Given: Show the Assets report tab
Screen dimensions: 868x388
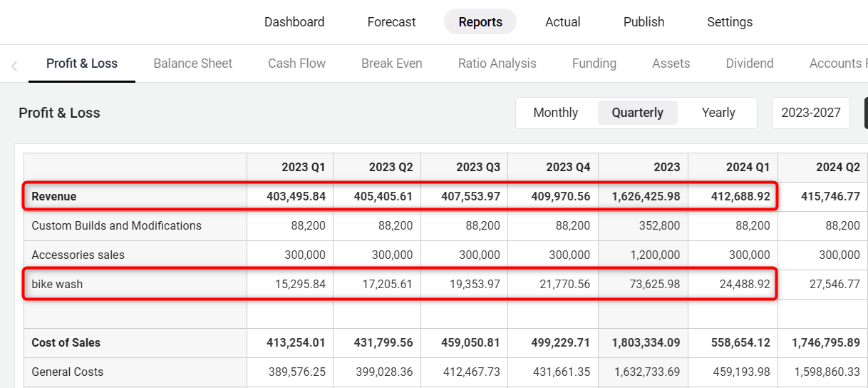Looking at the screenshot, I should click(x=671, y=63).
